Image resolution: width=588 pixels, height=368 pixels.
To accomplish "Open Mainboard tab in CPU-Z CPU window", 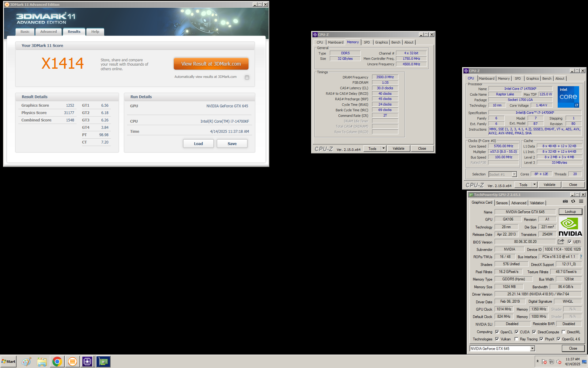I will click(487, 79).
